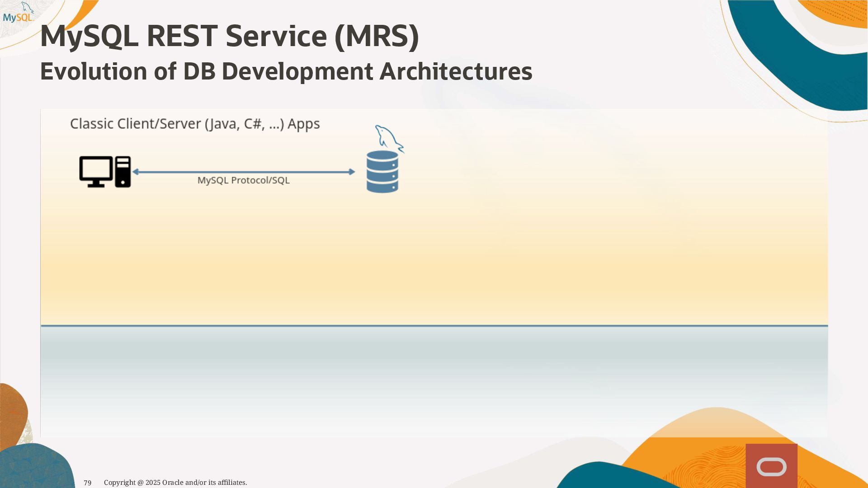Click the computer tower icon
The image size is (868, 488).
123,172
